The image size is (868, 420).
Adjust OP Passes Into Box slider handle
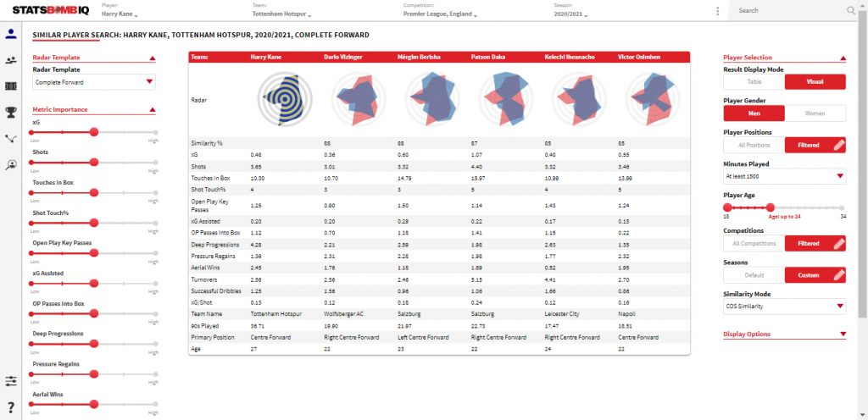point(93,313)
